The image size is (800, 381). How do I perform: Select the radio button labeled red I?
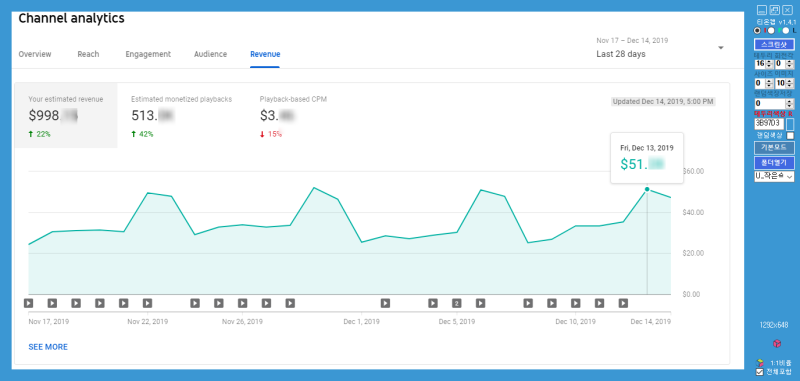click(x=757, y=31)
